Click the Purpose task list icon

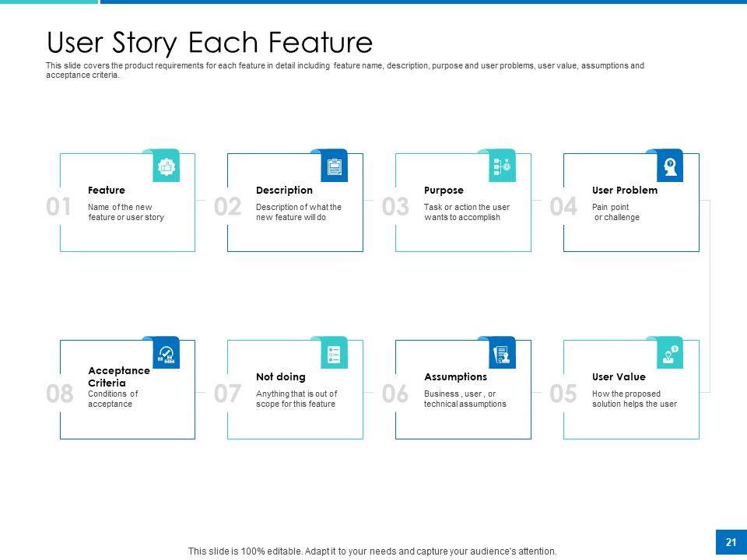(502, 167)
